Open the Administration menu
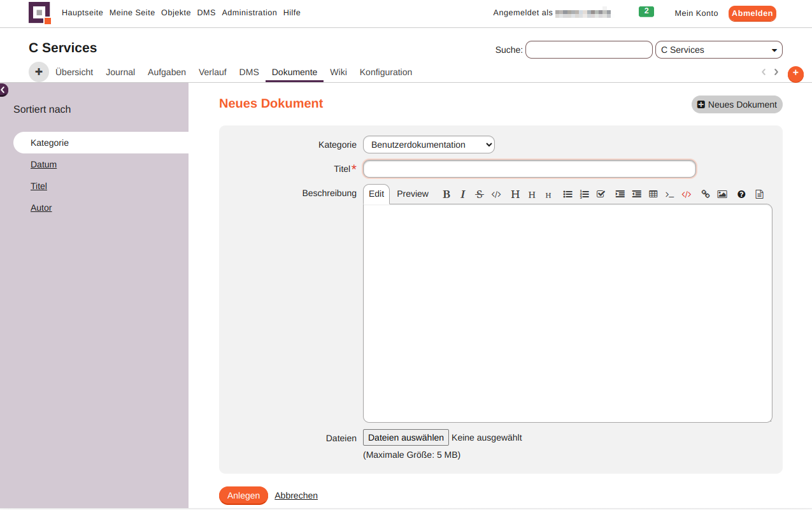The image size is (812, 510). [x=249, y=12]
